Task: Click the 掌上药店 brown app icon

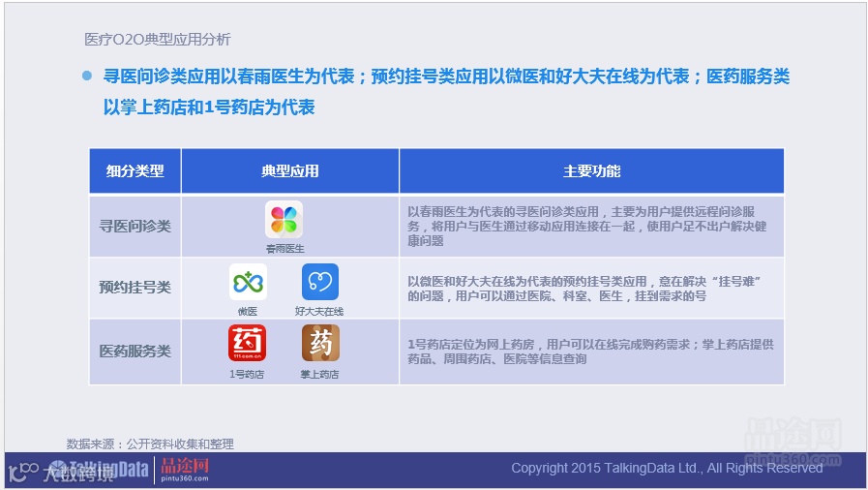Action: 320,343
